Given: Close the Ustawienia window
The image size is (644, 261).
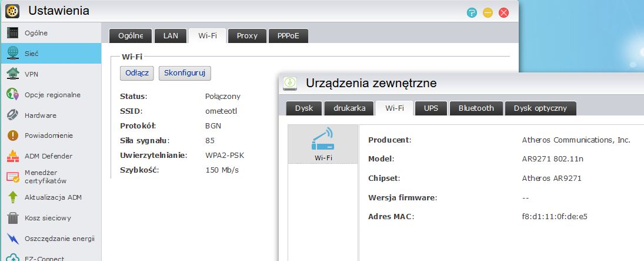Looking at the screenshot, I should (x=503, y=13).
